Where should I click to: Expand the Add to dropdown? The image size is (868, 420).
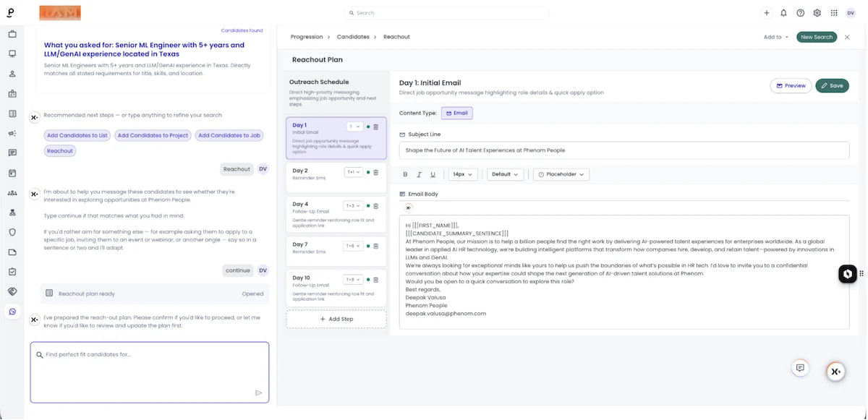coord(776,37)
